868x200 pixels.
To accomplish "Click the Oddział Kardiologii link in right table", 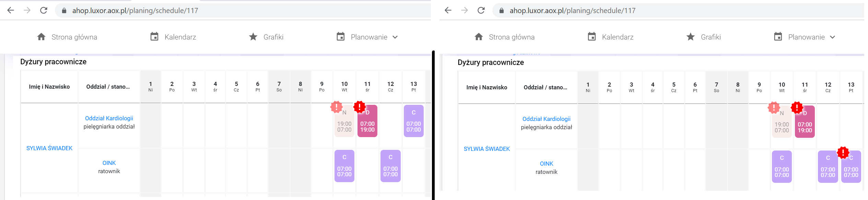I will coord(546,119).
